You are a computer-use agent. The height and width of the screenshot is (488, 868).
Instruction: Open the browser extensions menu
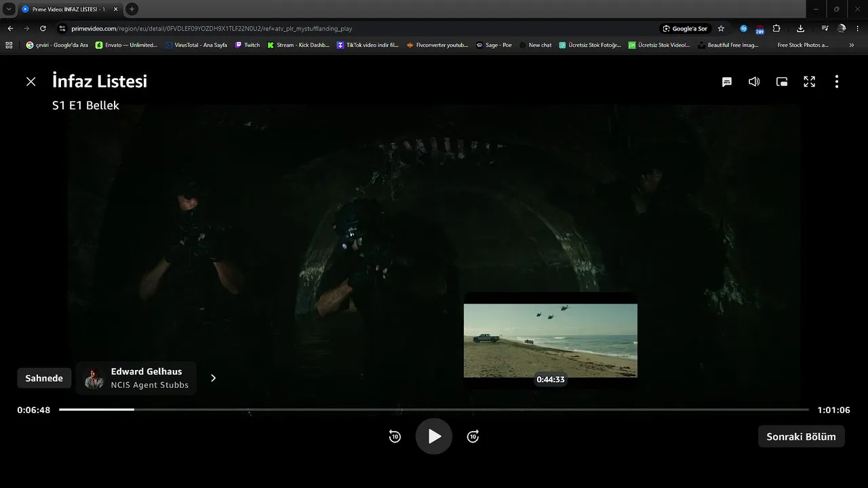point(776,28)
